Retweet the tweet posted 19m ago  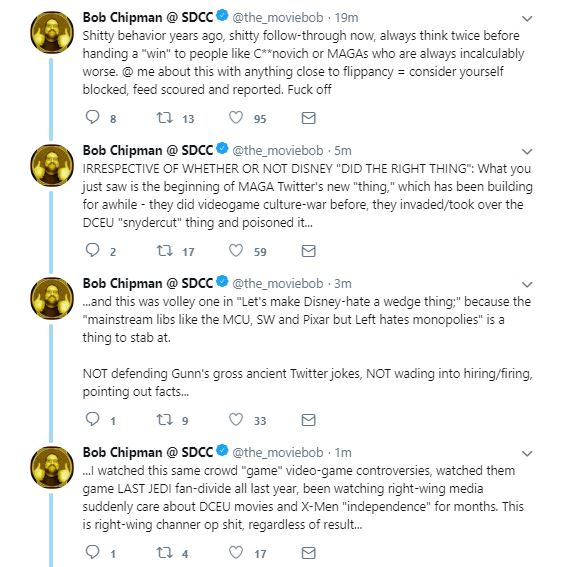tap(164, 118)
